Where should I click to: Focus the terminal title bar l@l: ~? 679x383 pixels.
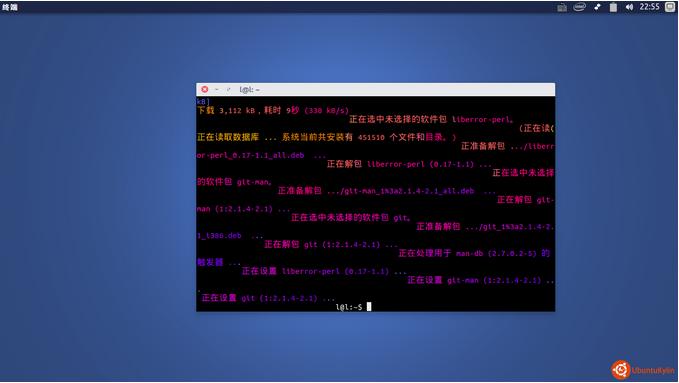tap(250, 90)
